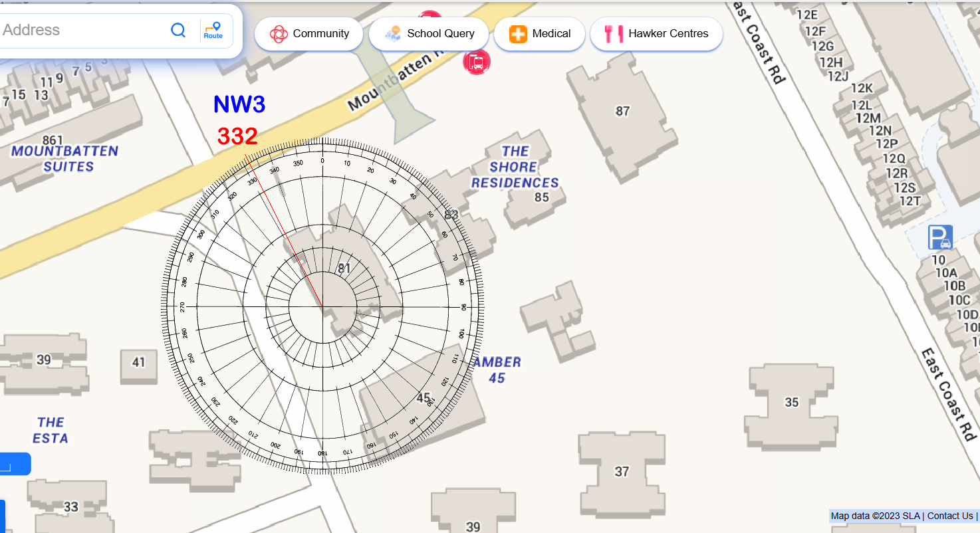Click the Amber 45 map label
980x533 pixels.
click(497, 370)
